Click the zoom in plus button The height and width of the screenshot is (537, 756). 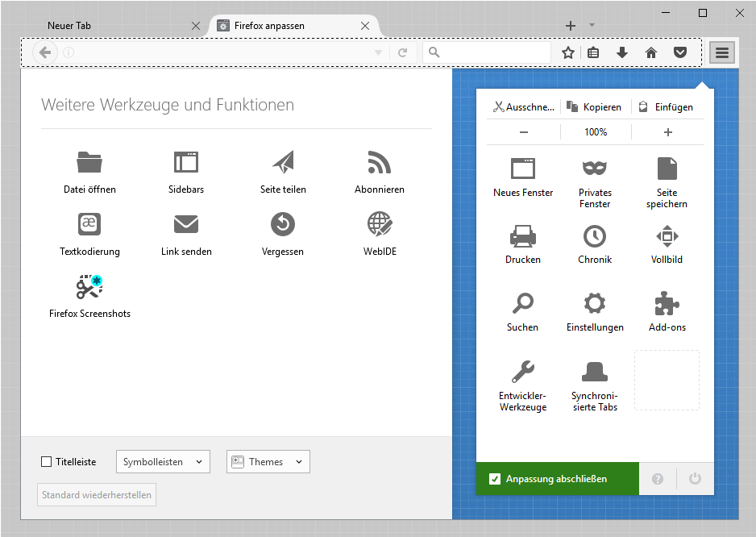tap(667, 132)
